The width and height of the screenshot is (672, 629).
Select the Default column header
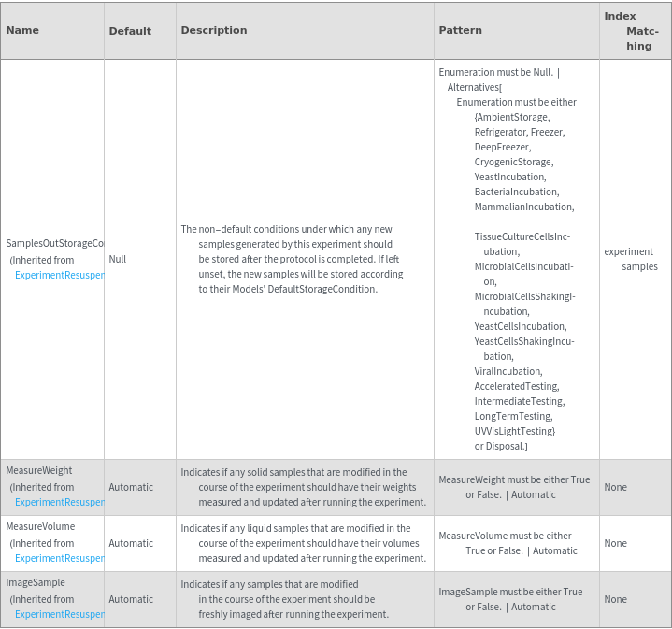point(130,31)
